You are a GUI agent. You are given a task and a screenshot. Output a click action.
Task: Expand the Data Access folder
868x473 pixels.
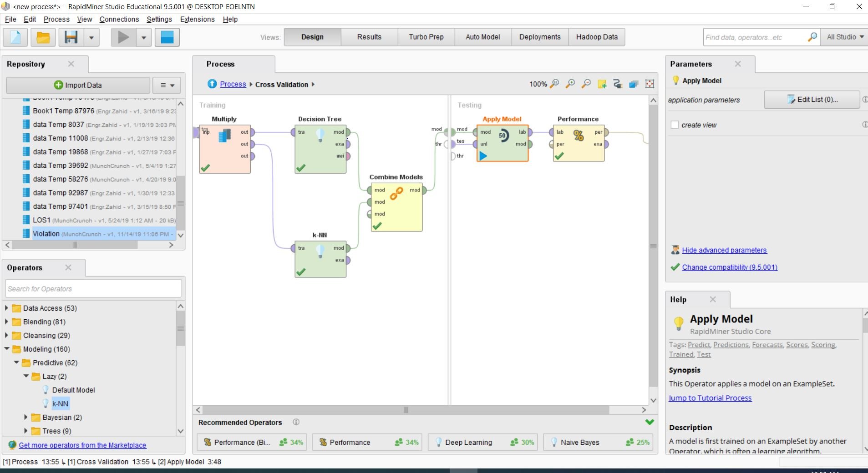pos(6,308)
